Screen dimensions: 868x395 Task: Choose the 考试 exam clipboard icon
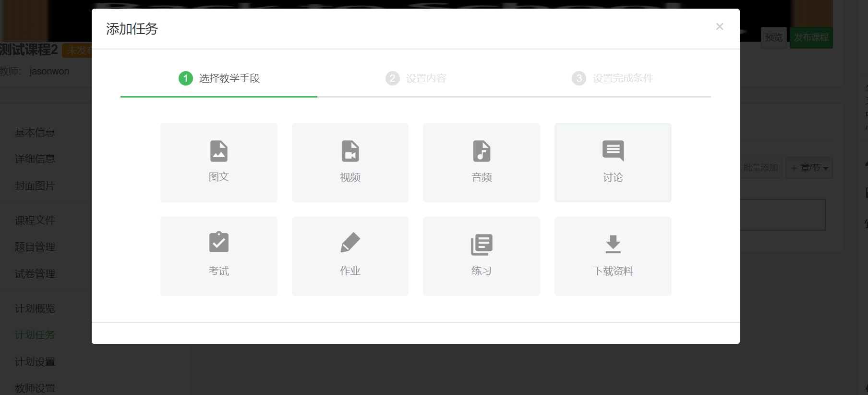[219, 242]
